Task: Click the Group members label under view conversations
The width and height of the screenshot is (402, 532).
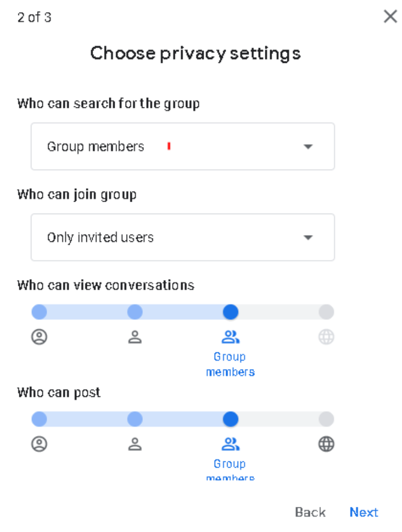Action: (x=230, y=364)
